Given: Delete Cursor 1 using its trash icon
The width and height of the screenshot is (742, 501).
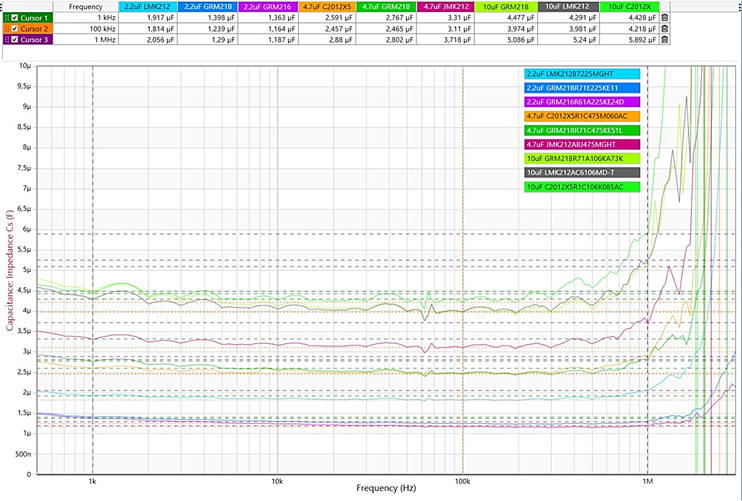Looking at the screenshot, I should (666, 18).
